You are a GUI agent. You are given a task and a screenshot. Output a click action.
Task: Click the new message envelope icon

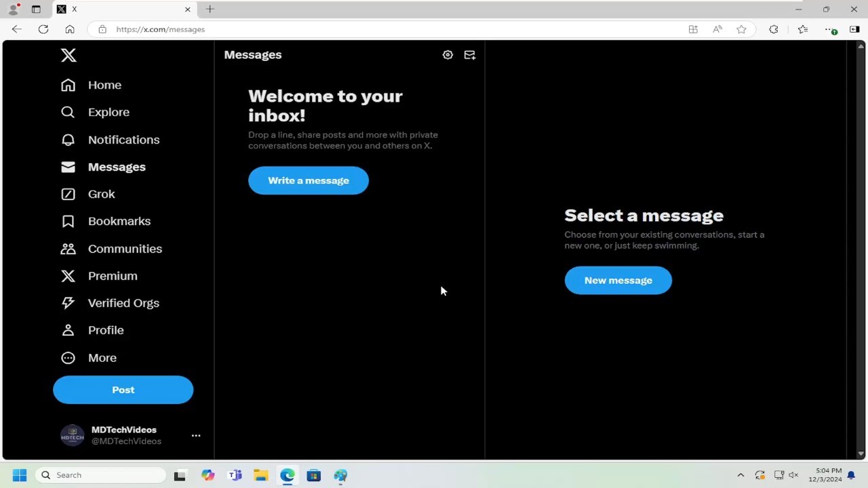pos(469,55)
